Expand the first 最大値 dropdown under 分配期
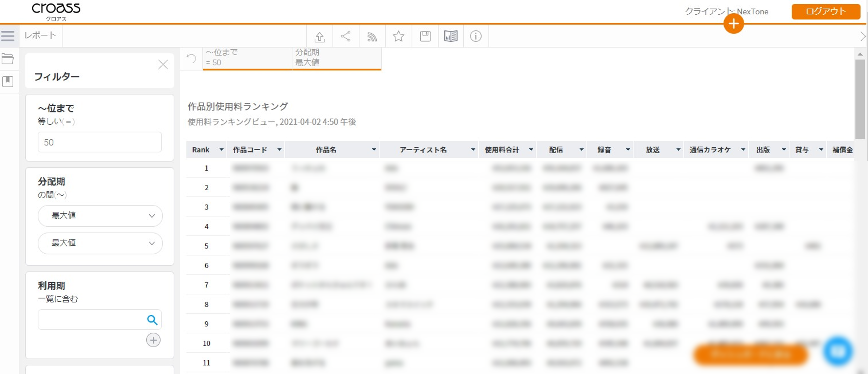The image size is (868, 374). pos(100,215)
